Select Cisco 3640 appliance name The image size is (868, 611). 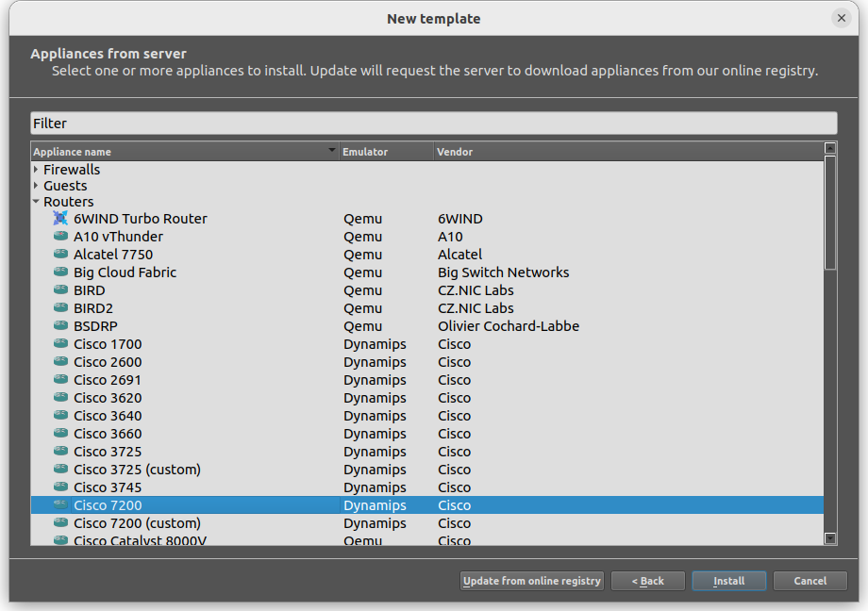pyautogui.click(x=108, y=416)
